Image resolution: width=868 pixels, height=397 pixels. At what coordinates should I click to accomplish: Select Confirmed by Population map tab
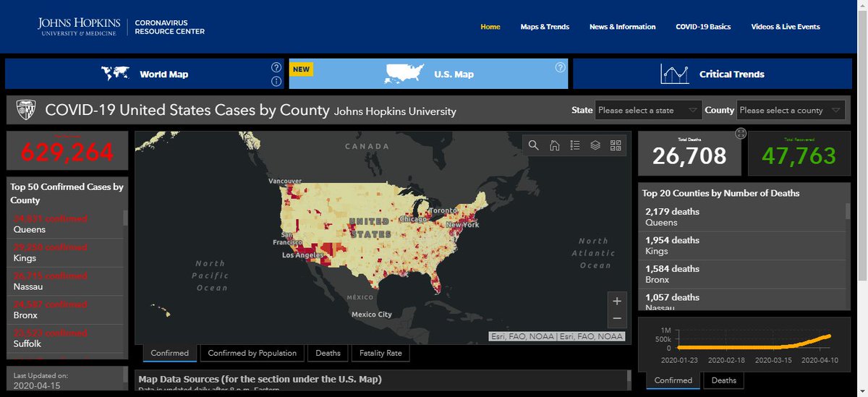252,353
